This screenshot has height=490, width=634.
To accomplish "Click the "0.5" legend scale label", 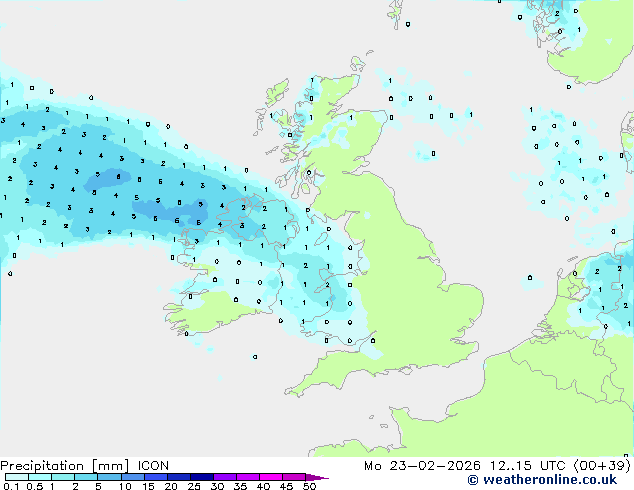I will [x=34, y=486].
